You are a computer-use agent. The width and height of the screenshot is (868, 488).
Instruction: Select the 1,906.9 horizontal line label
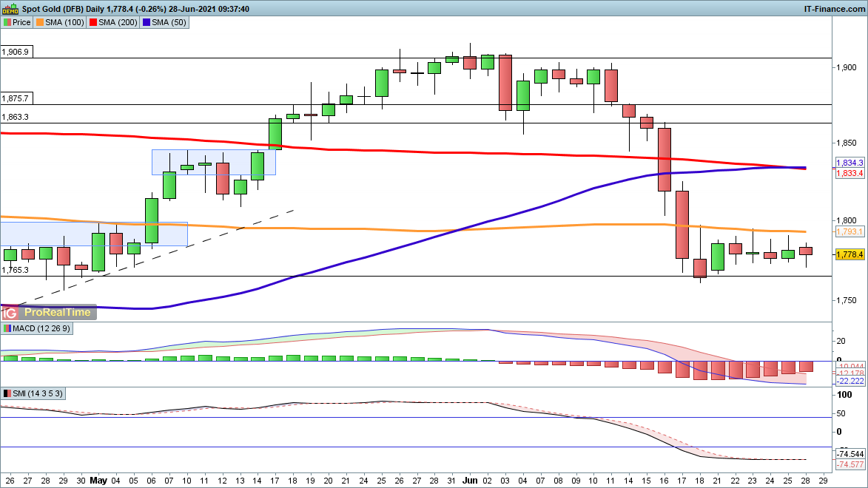tap(15, 52)
